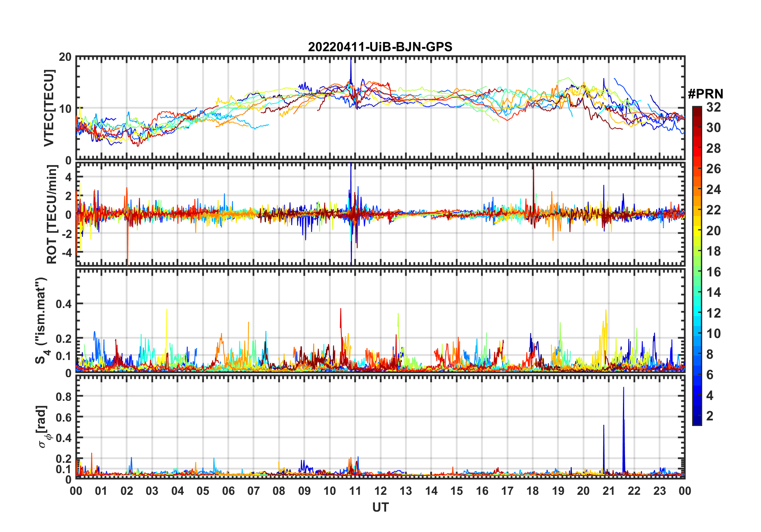The height and width of the screenshot is (532, 761).
Task: Select the "#PRN" colorbar title
Action: click(706, 94)
